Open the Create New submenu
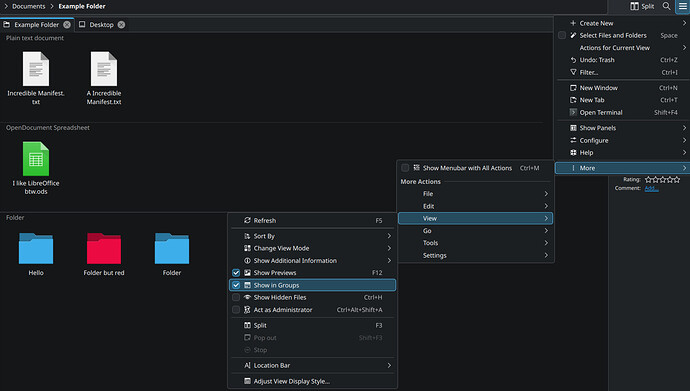The image size is (690, 391). pyautogui.click(x=622, y=23)
